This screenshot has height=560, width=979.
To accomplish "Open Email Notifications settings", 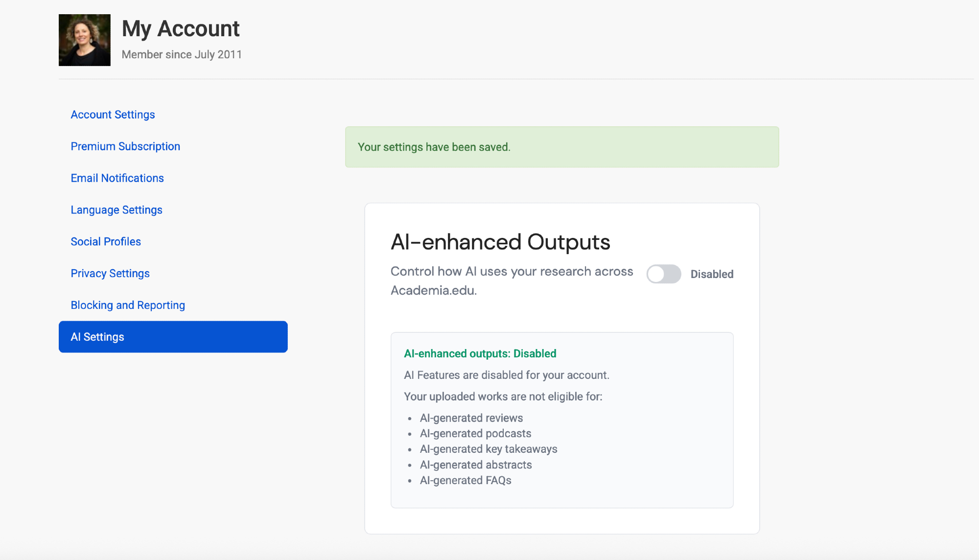I will click(x=117, y=178).
